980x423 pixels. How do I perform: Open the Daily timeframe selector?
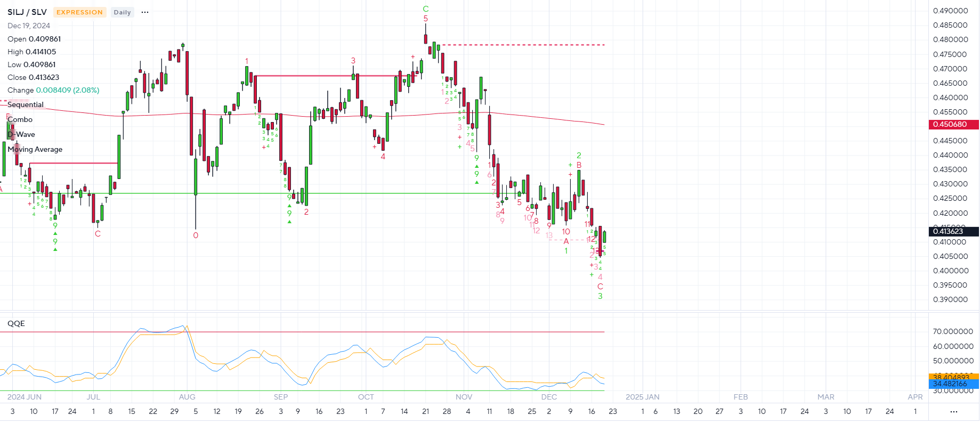[122, 12]
